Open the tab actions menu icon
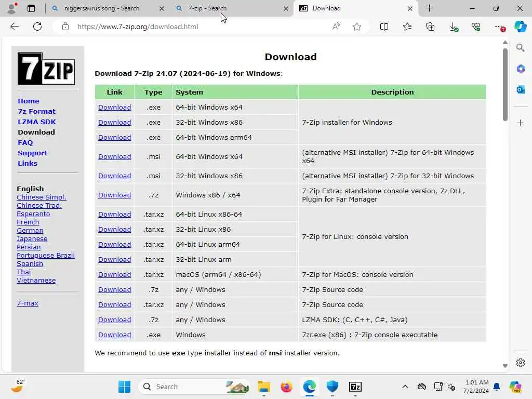 click(x=31, y=8)
